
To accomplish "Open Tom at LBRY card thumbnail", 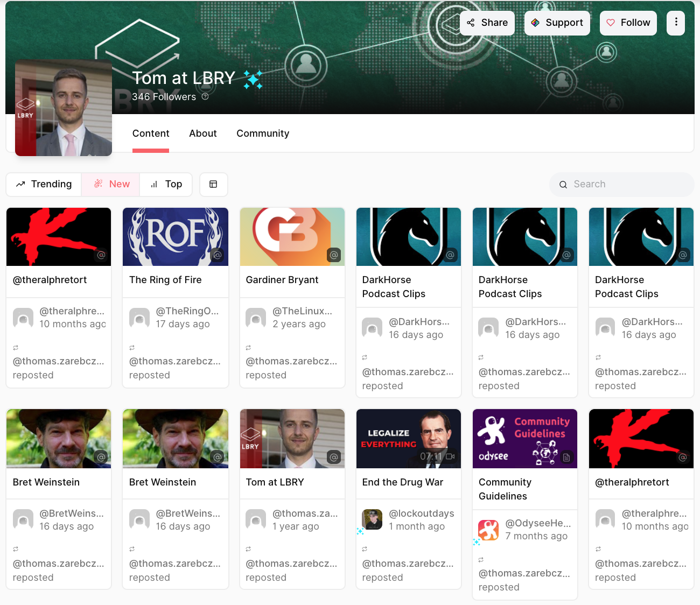I will click(x=292, y=439).
